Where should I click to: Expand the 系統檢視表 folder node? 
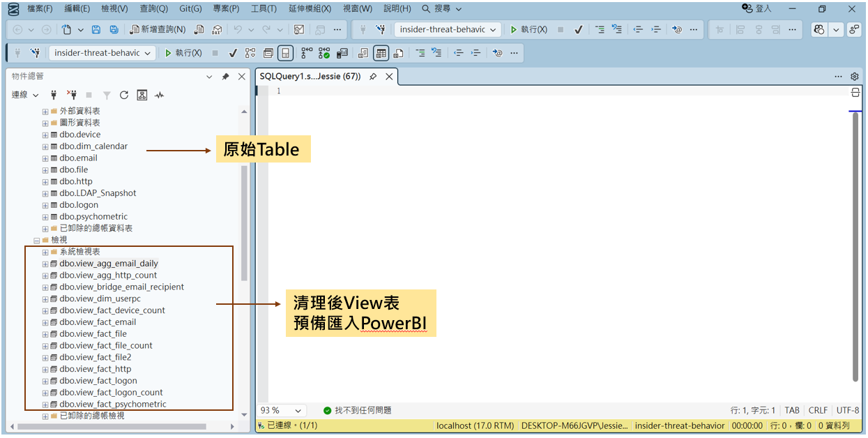(45, 252)
